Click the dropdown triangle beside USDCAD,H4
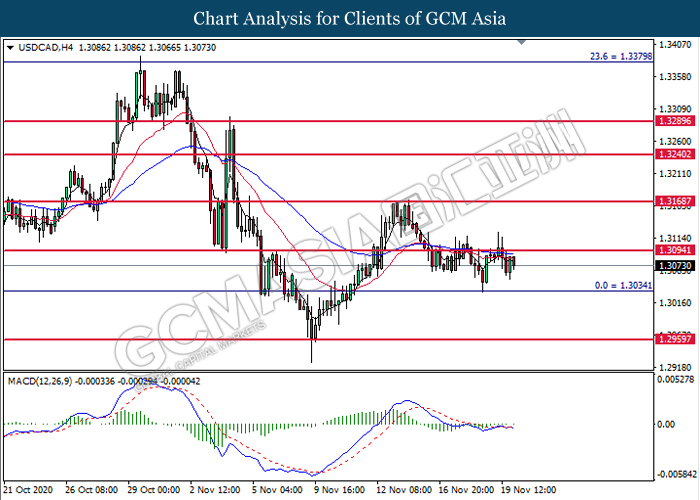Viewport: 700px width, 500px height. (11, 48)
